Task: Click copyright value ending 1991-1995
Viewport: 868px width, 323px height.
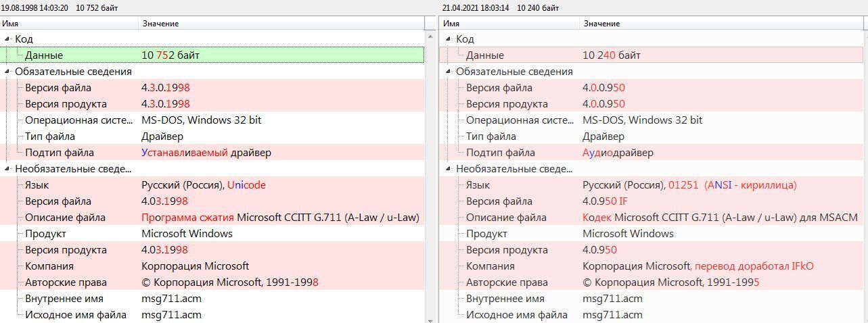Action: [x=671, y=282]
